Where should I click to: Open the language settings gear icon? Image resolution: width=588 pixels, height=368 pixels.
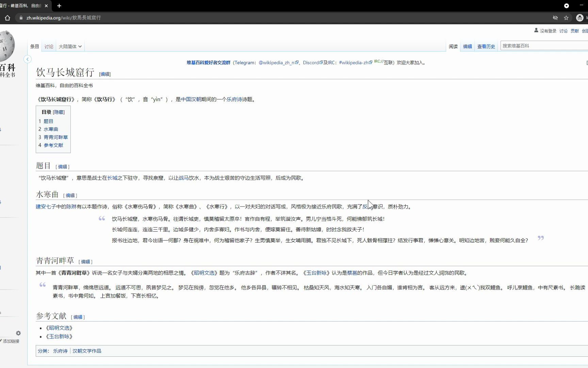coord(18,333)
